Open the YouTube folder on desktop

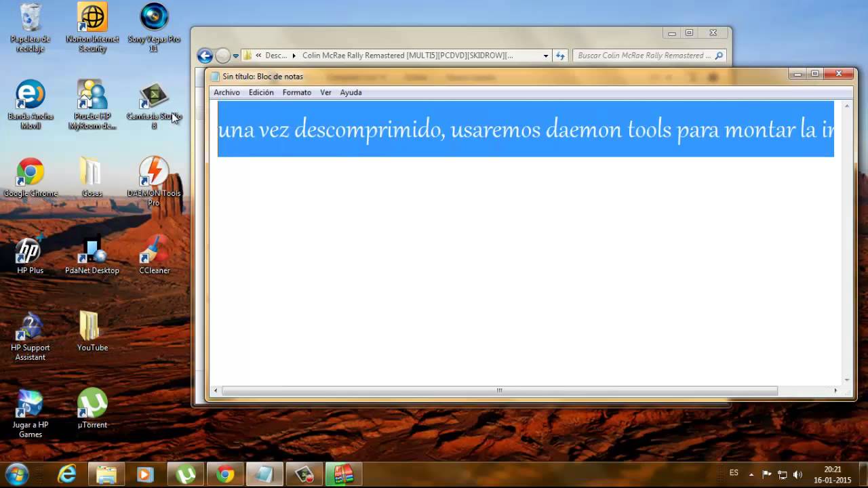coord(92,331)
